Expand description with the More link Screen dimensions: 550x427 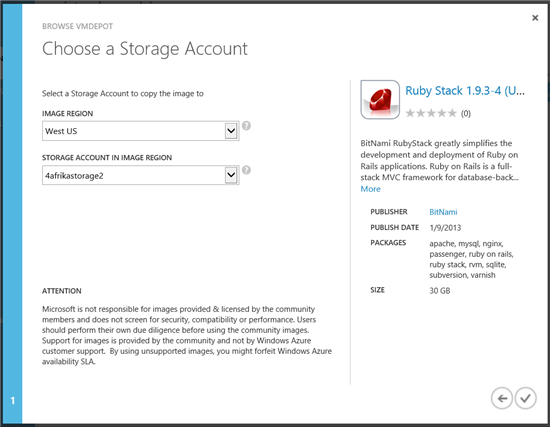click(370, 189)
